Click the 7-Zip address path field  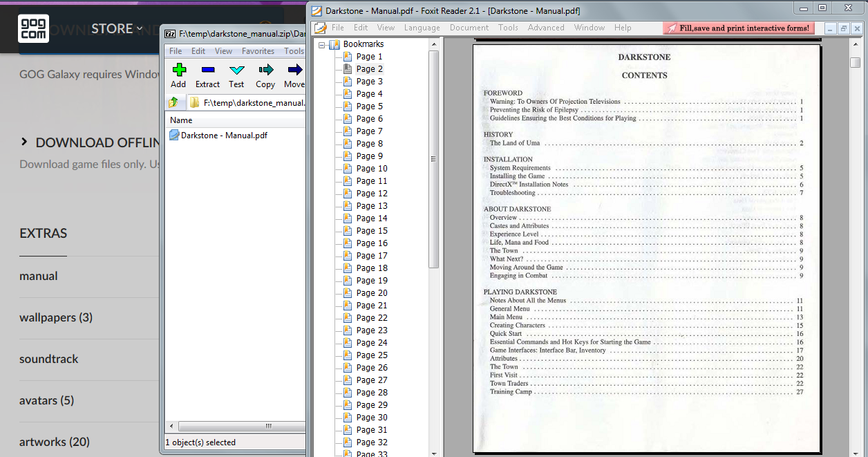246,103
